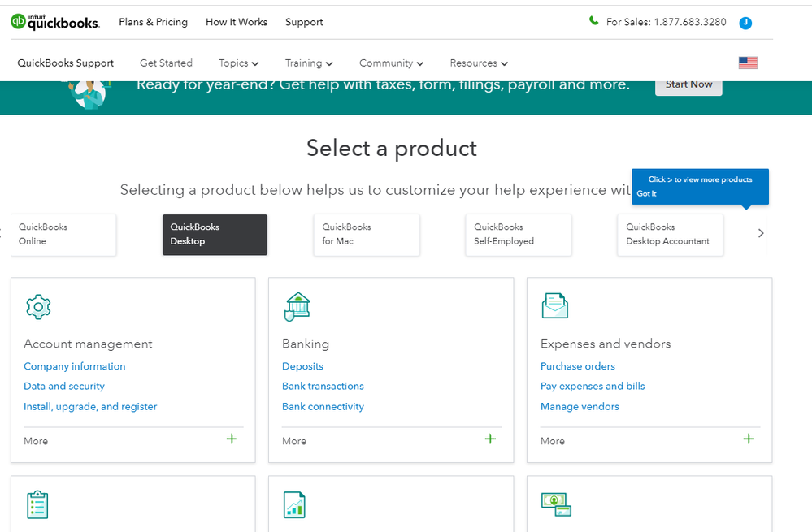Show more products with the right chevron
Image resolution: width=812 pixels, height=532 pixels.
[x=761, y=233]
